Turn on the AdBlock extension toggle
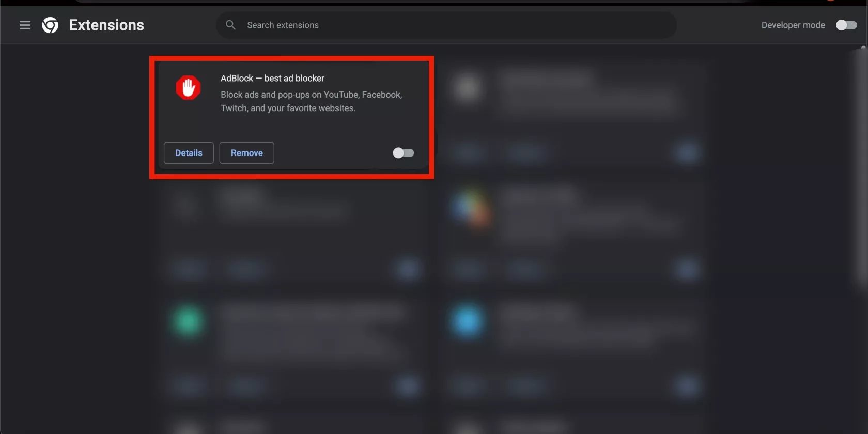Viewport: 868px width, 434px height. click(403, 153)
